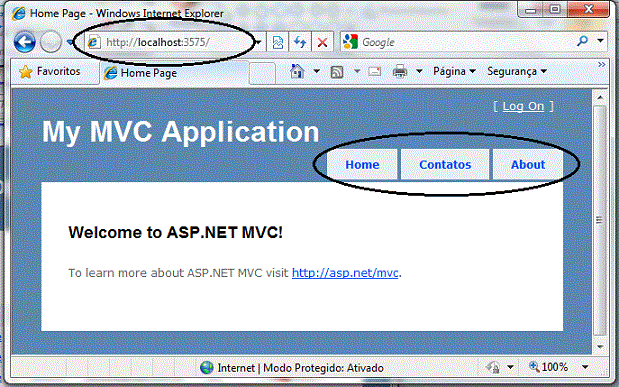This screenshot has width=619, height=387.
Task: Click the Internet Explorer title bar icon
Action: [19, 14]
